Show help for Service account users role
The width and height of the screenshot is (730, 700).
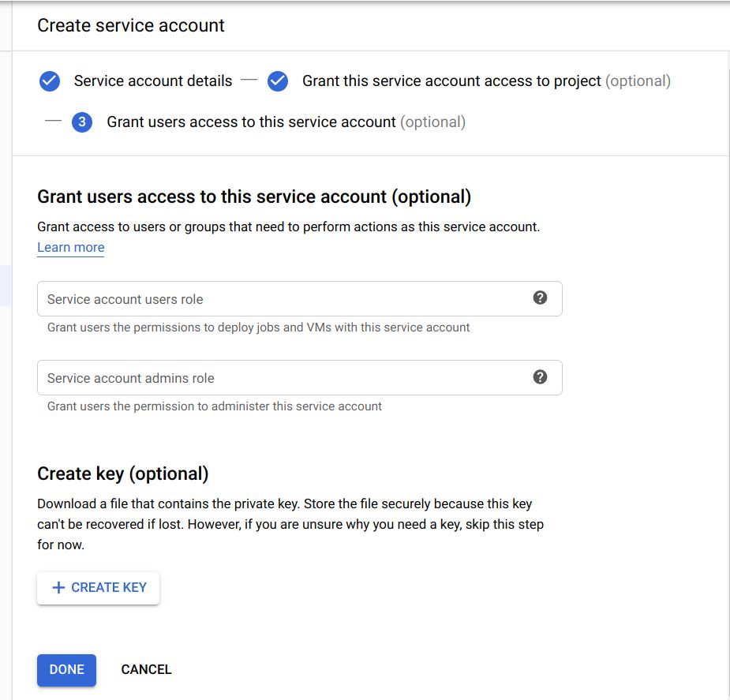coord(540,298)
